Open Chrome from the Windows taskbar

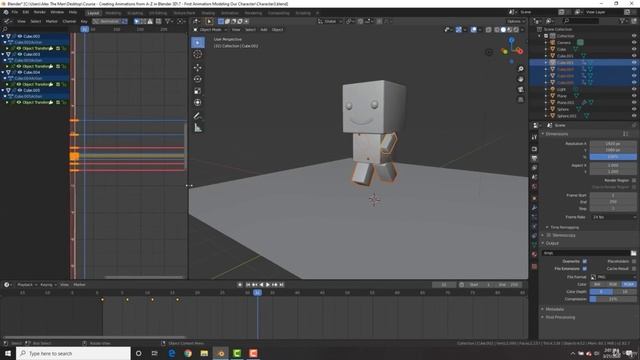click(188, 353)
